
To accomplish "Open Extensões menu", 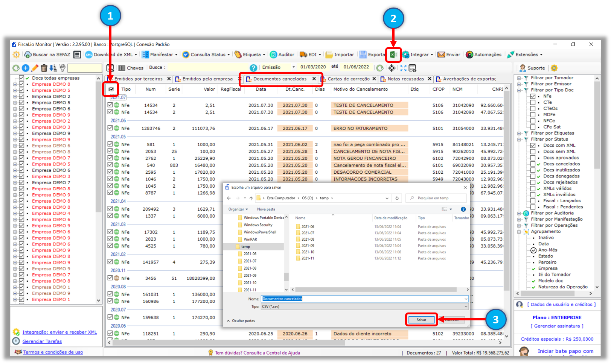I will click(525, 55).
